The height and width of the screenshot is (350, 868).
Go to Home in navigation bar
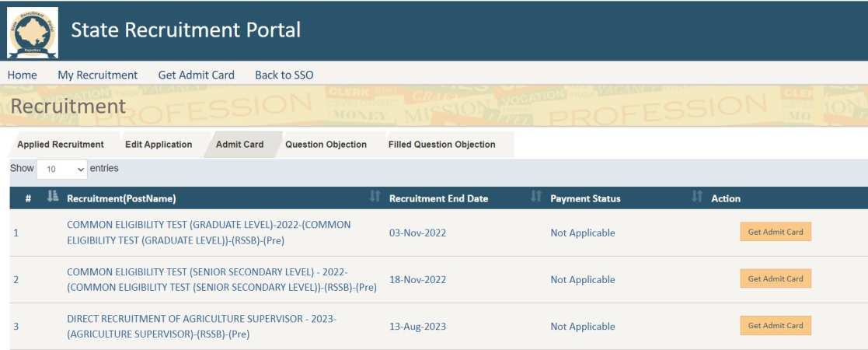click(22, 75)
